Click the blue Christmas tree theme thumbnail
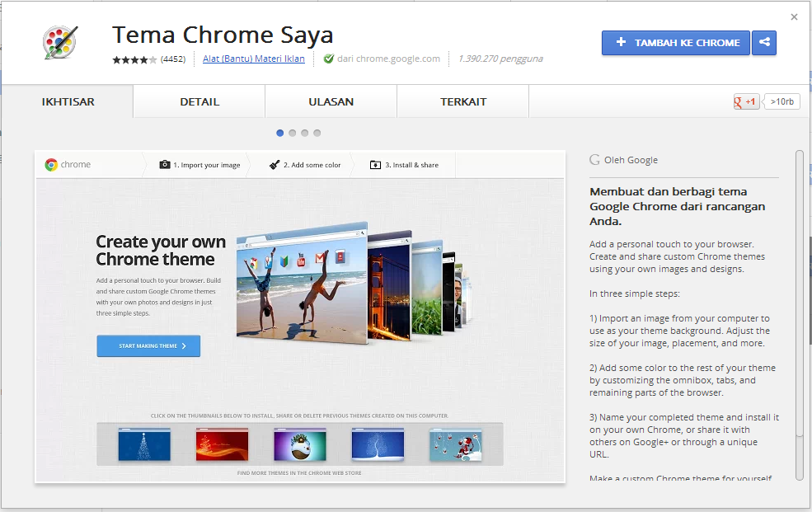This screenshot has height=512, width=812. pyautogui.click(x=144, y=444)
